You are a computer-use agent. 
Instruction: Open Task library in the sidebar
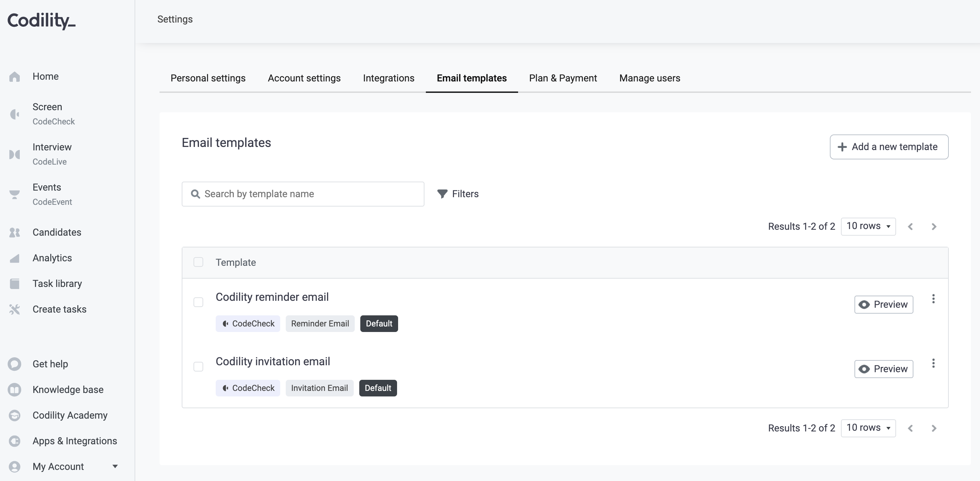57,284
